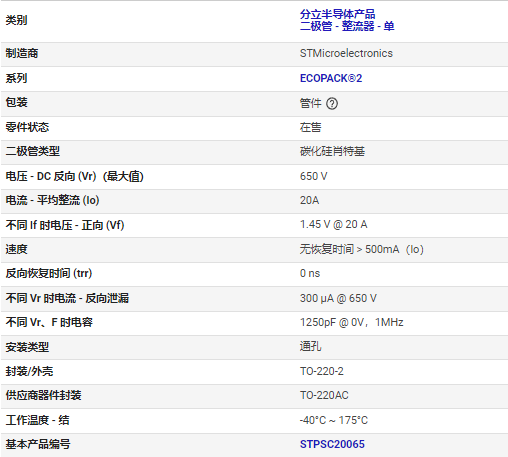The height and width of the screenshot is (457, 508).
Task: Click the -40°C ~ 175°C temperature value
Action: (333, 420)
